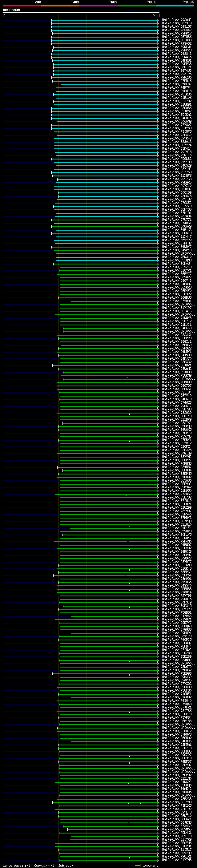Image resolution: width=197 pixels, height=868 pixels.
Task: Click the yellow gap marker on UniRef100_C7DBV1 row
Action: pos(129,441)
